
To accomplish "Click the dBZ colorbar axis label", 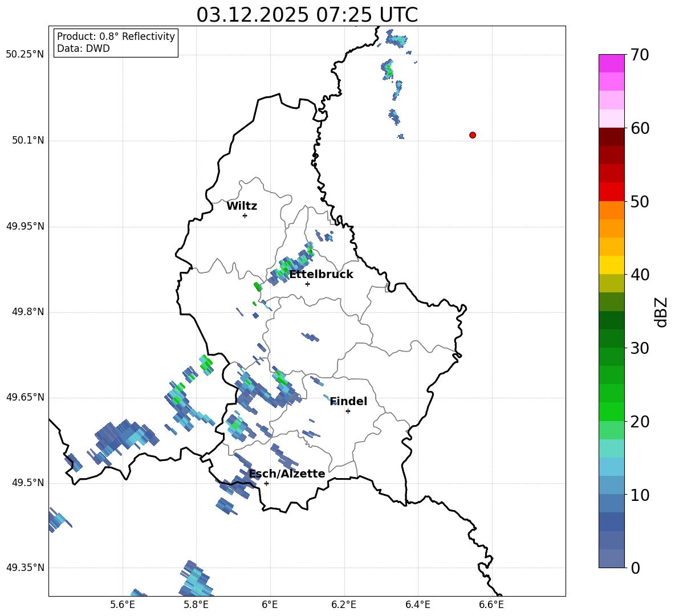I will click(x=662, y=312).
